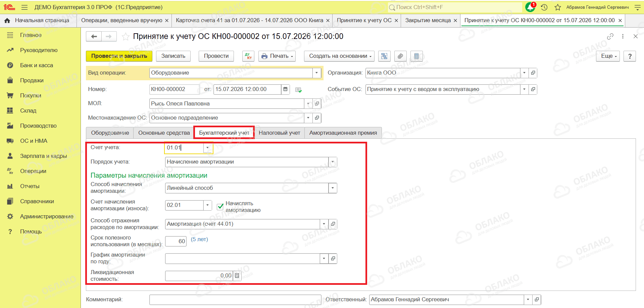
Task: Open form help question mark button
Action: [630, 56]
